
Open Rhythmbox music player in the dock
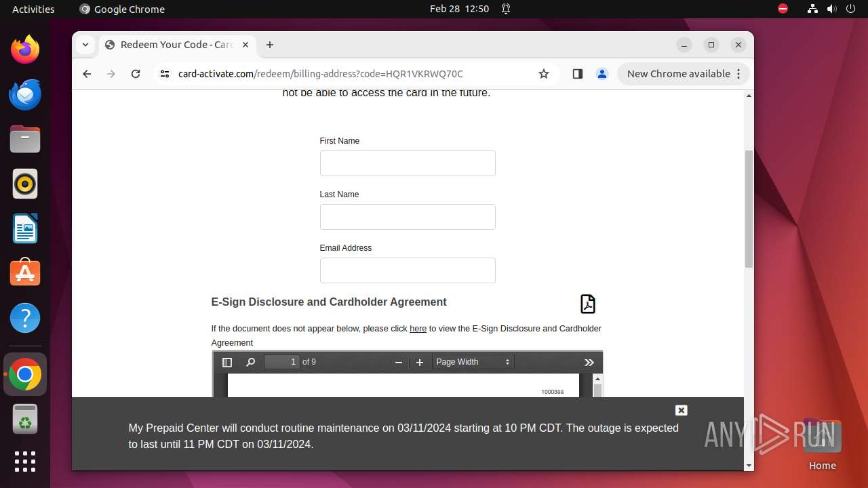coord(25,184)
